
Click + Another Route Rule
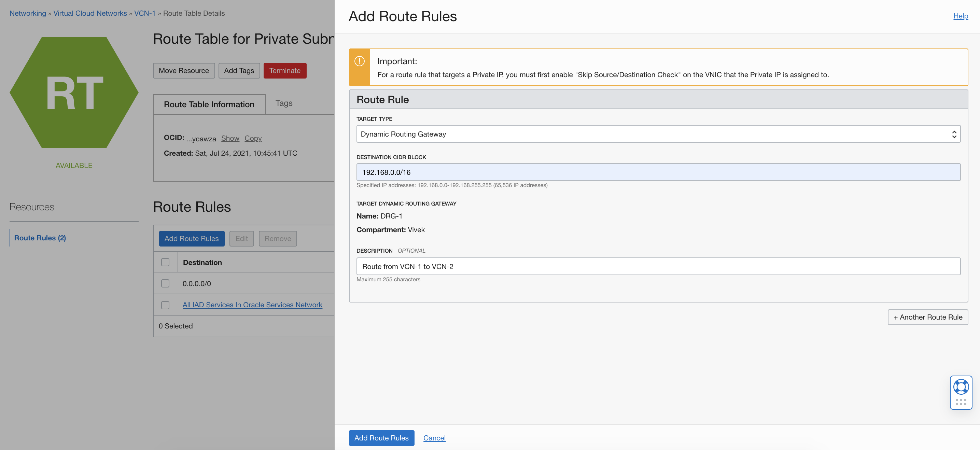click(x=927, y=317)
